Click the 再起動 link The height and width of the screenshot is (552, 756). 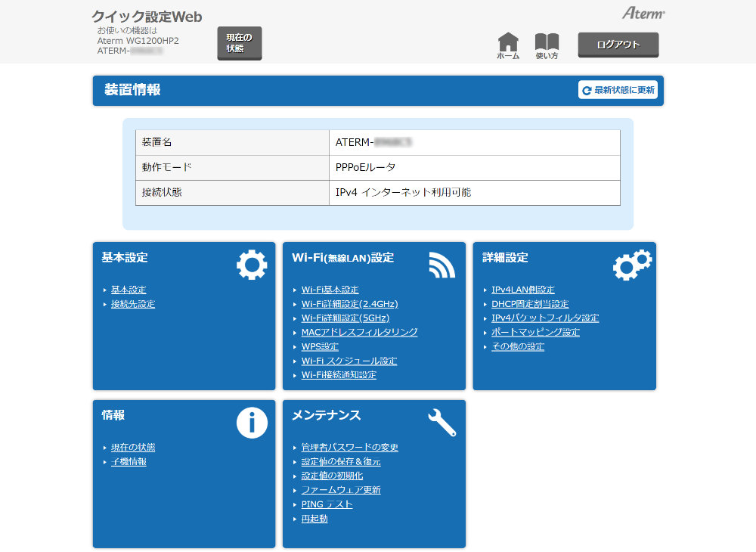coord(314,519)
